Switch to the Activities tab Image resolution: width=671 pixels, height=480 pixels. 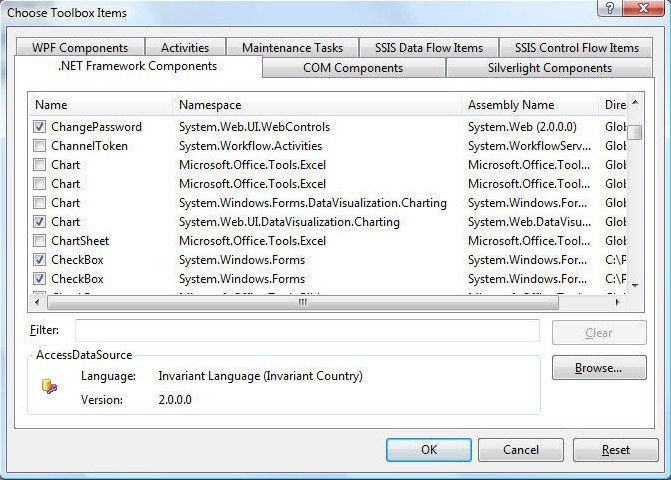[x=185, y=47]
